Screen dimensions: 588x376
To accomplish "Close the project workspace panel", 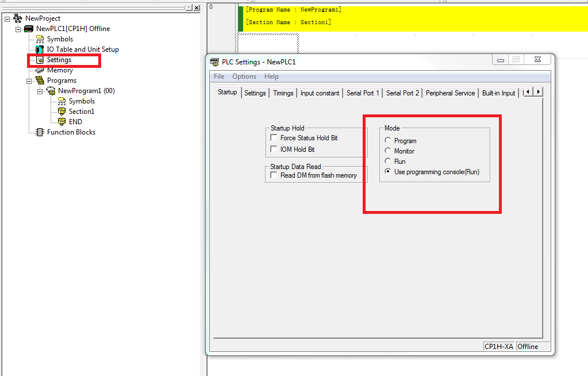I will pyautogui.click(x=197, y=7).
